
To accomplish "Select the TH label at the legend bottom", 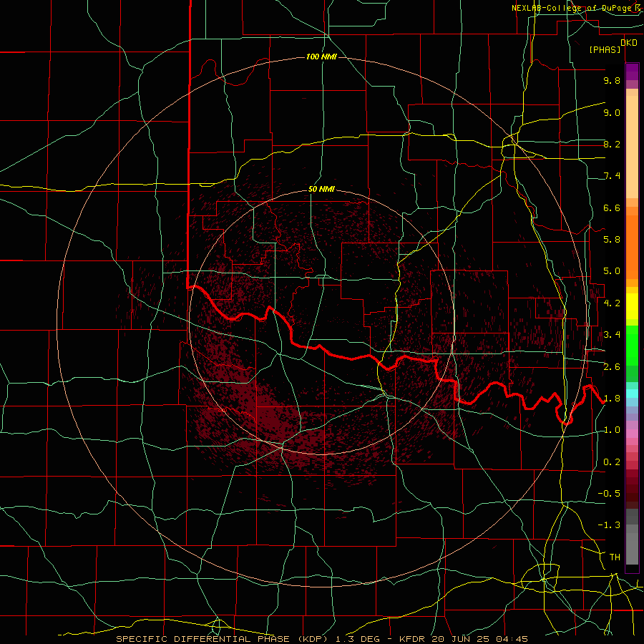I will (x=615, y=557).
